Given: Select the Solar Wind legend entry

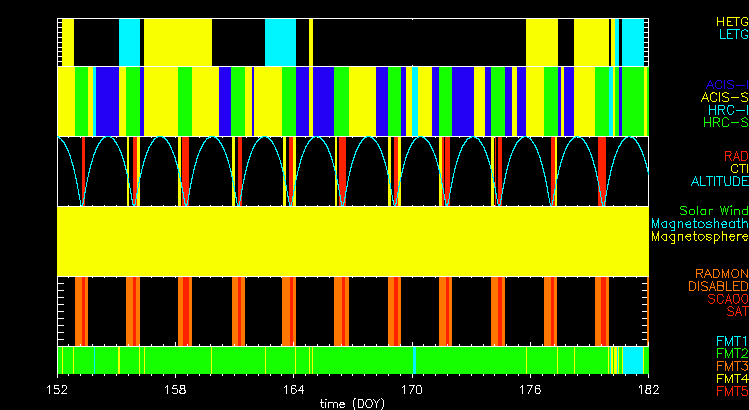Looking at the screenshot, I should coord(713,212).
